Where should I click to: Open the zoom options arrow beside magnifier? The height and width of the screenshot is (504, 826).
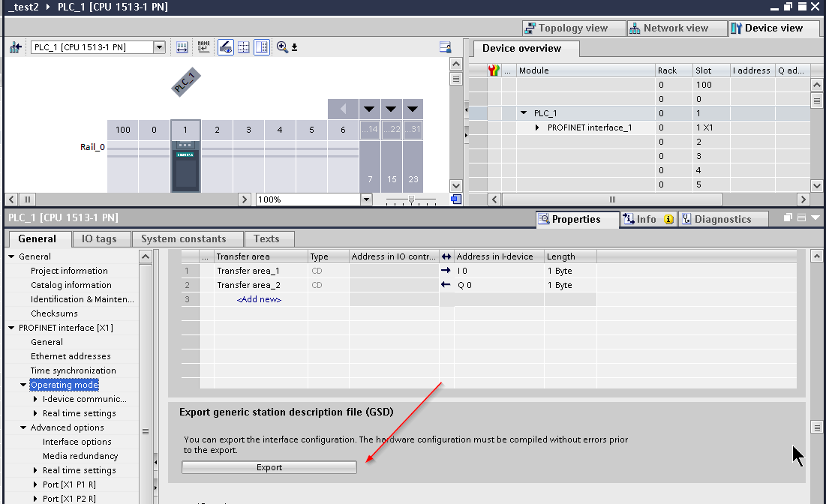[x=295, y=47]
